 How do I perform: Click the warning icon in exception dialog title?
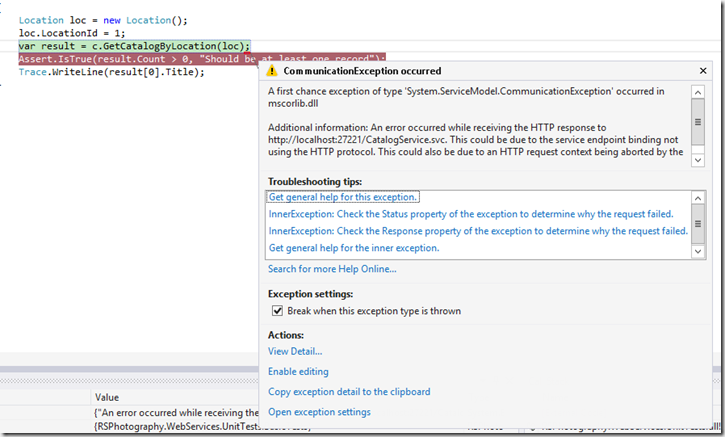pyautogui.click(x=274, y=73)
